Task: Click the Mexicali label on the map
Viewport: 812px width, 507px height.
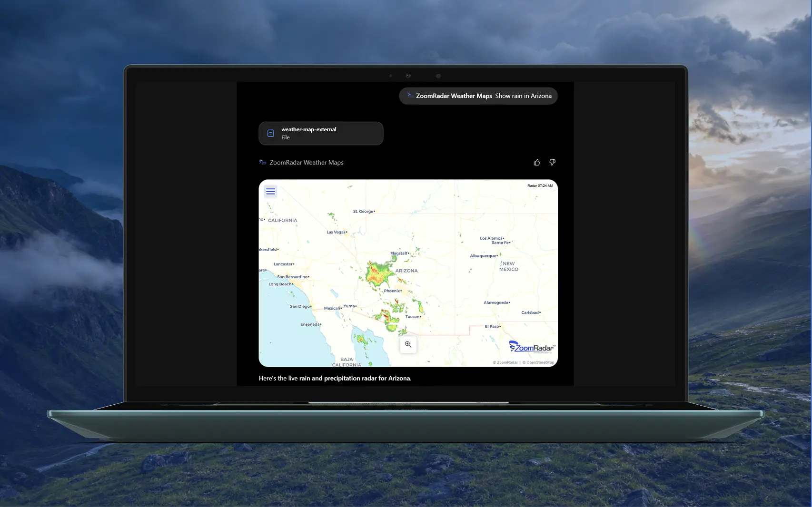Action: click(332, 308)
